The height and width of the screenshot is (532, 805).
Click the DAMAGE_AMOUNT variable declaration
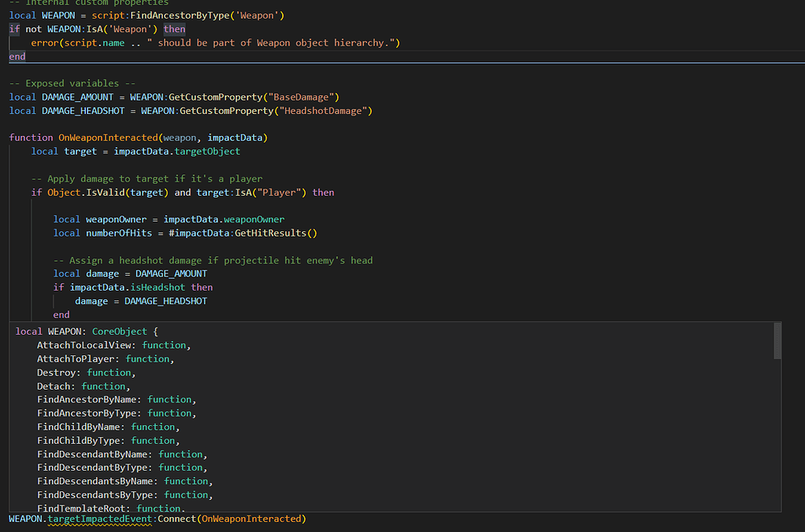tap(78, 97)
